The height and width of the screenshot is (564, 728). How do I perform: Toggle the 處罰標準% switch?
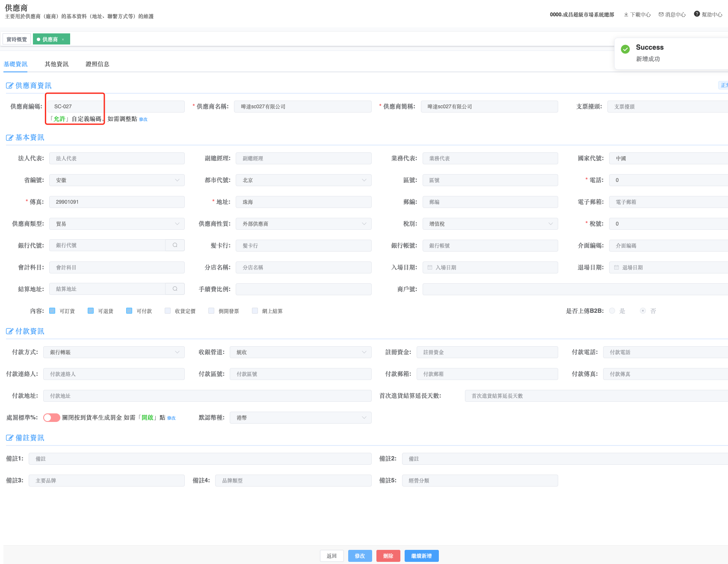52,418
